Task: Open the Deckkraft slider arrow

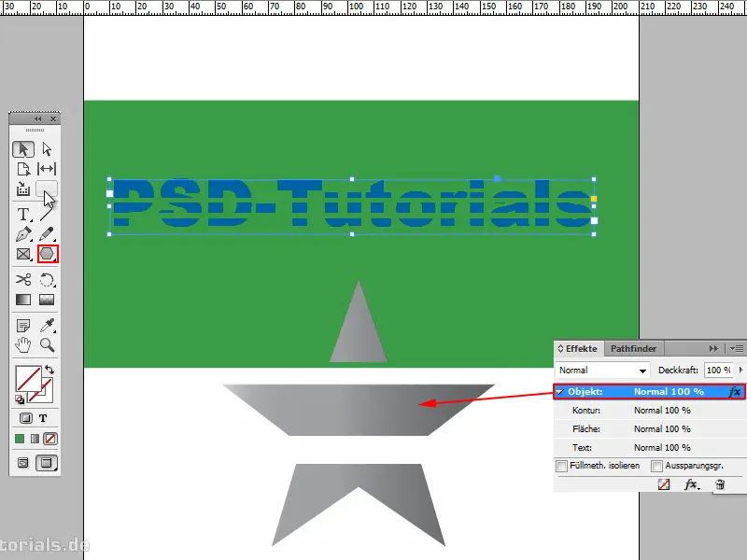Action: pyautogui.click(x=740, y=370)
